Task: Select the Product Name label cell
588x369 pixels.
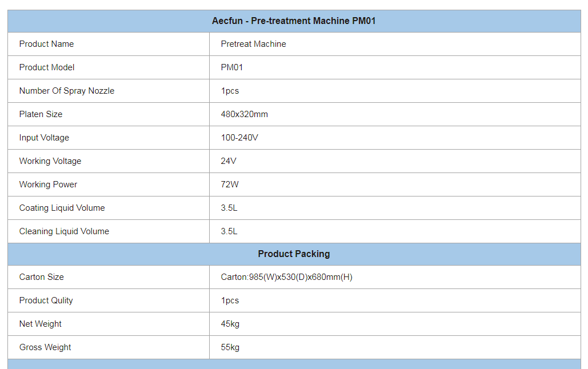Action: [109, 44]
